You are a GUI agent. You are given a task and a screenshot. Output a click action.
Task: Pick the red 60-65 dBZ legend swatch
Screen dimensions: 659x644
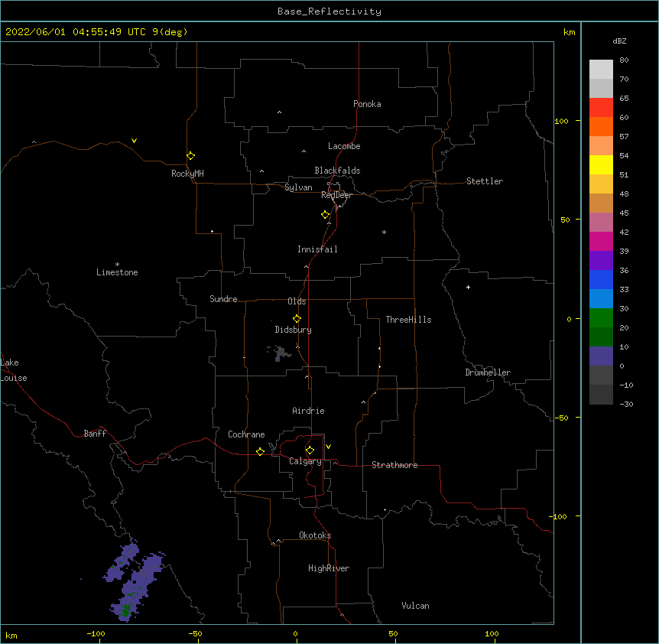(601, 107)
